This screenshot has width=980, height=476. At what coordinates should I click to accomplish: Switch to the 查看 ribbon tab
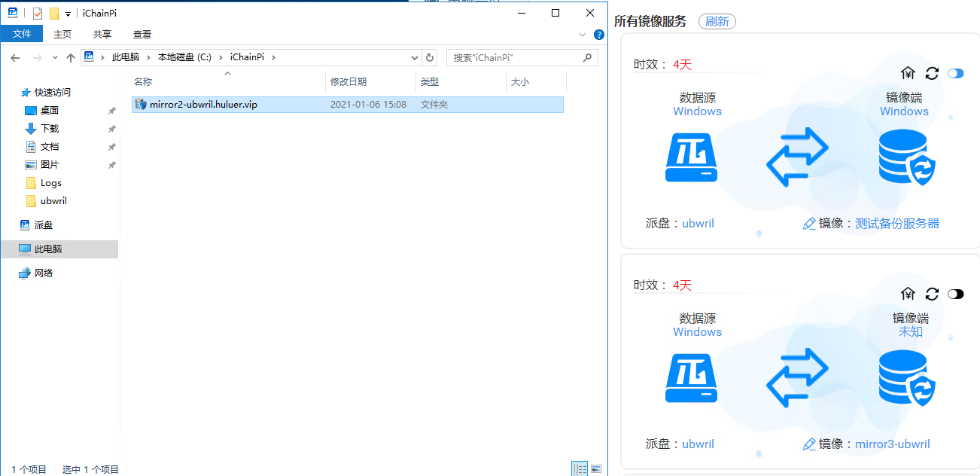pos(143,34)
